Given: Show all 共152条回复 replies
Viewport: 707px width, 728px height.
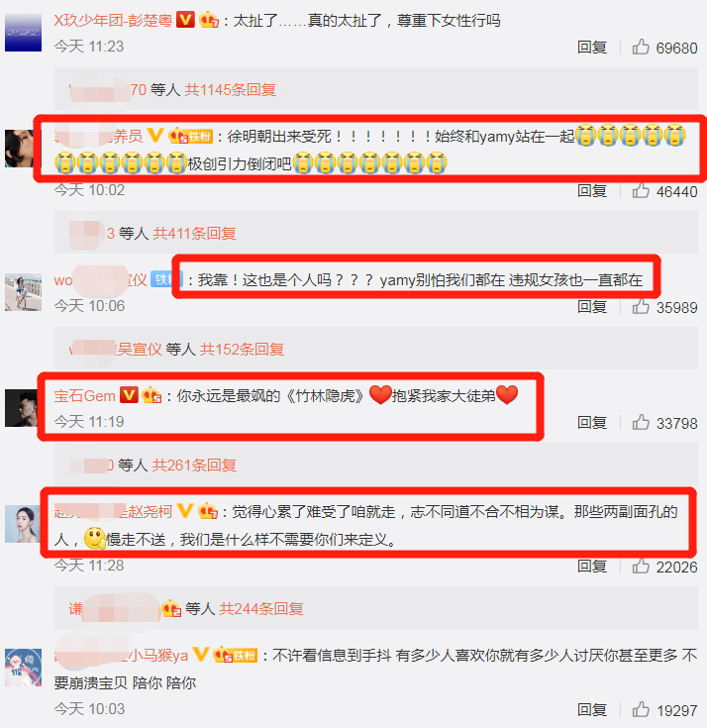Looking at the screenshot, I should coord(242,349).
